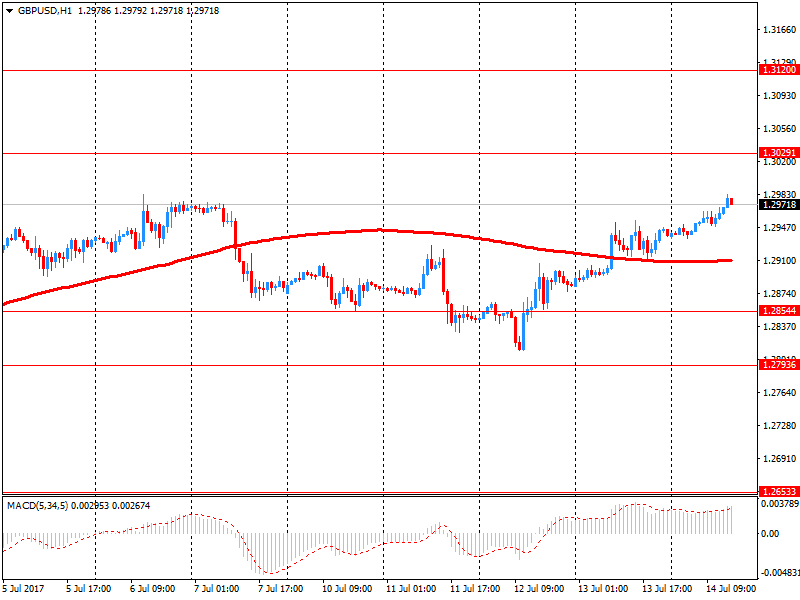
Task: Click the 6 Jul 09:00 time axis label
Action: pyautogui.click(x=153, y=589)
